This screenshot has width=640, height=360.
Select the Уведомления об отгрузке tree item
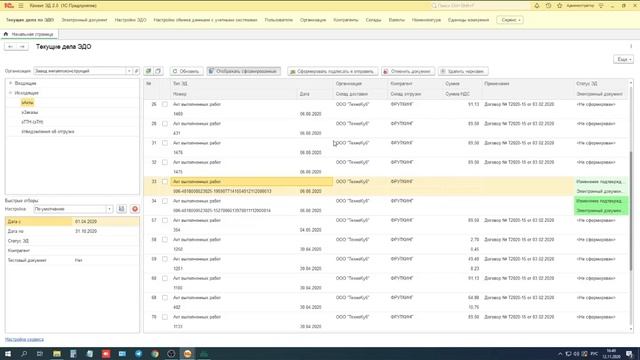click(48, 132)
